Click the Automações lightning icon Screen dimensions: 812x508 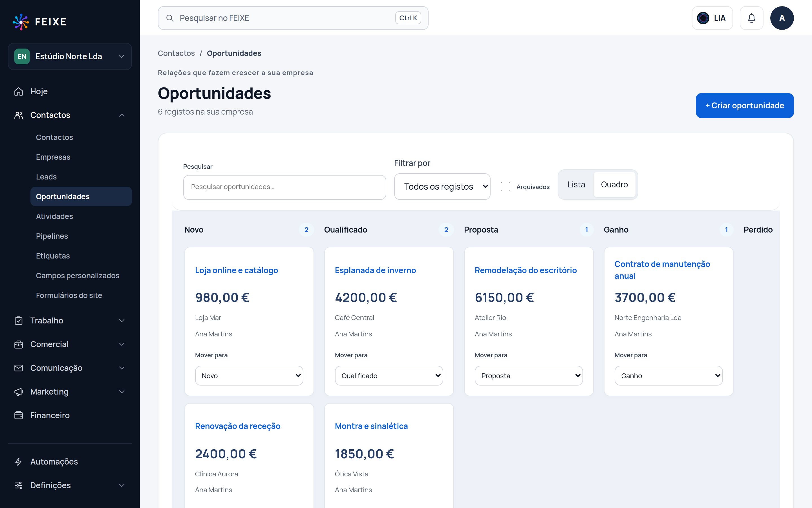point(19,462)
